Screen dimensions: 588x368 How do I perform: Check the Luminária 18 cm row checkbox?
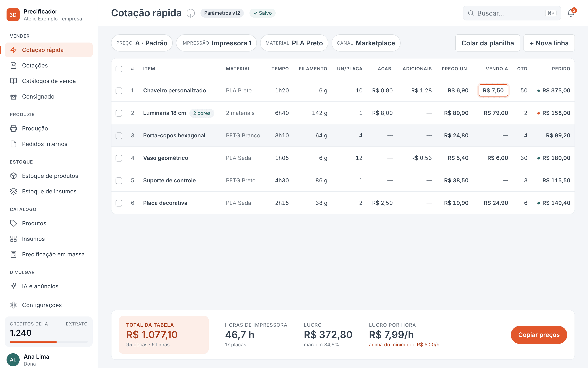point(119,113)
